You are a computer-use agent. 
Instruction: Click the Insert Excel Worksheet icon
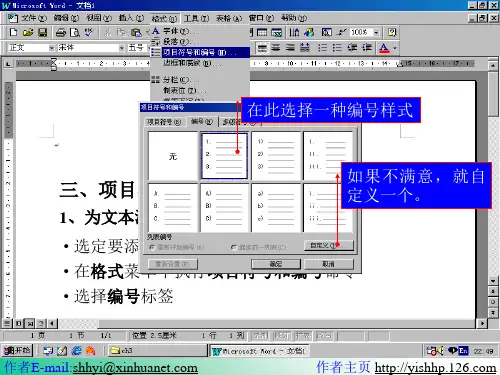click(276, 32)
